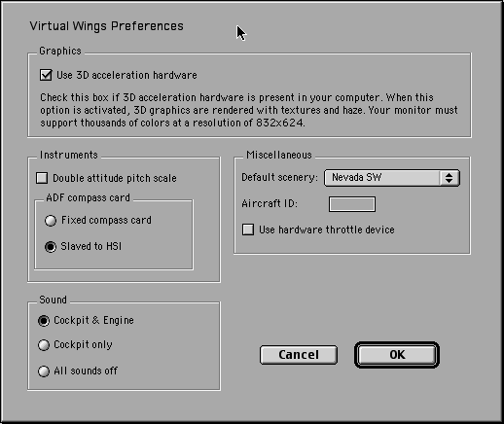The height and width of the screenshot is (424, 504).
Task: Dismiss preferences with Cancel button
Action: pos(299,355)
